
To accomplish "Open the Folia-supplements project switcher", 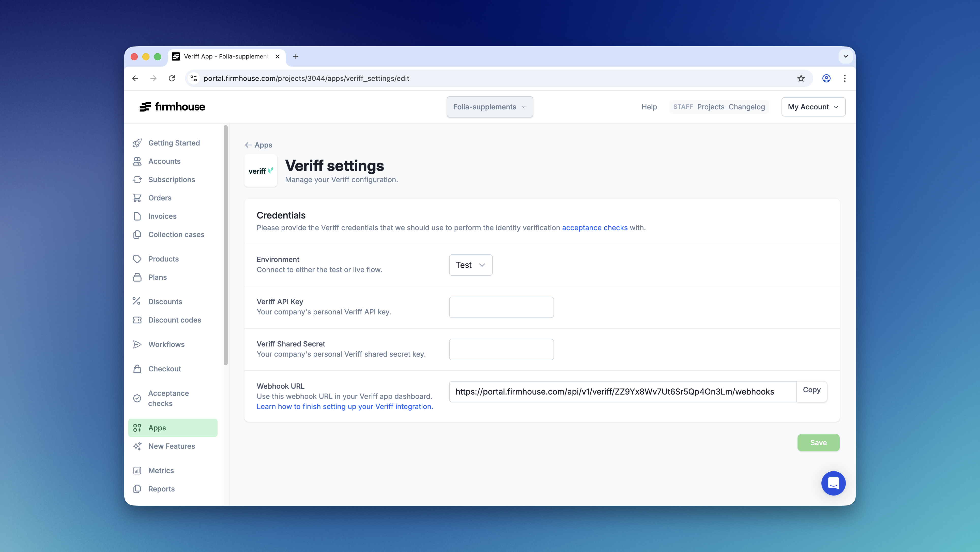I will [490, 107].
